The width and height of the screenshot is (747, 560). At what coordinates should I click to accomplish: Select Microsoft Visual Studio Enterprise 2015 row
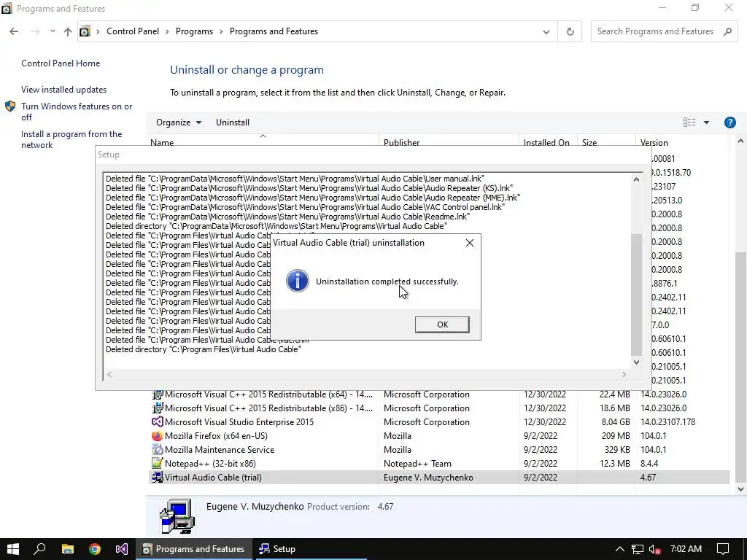coord(438,422)
